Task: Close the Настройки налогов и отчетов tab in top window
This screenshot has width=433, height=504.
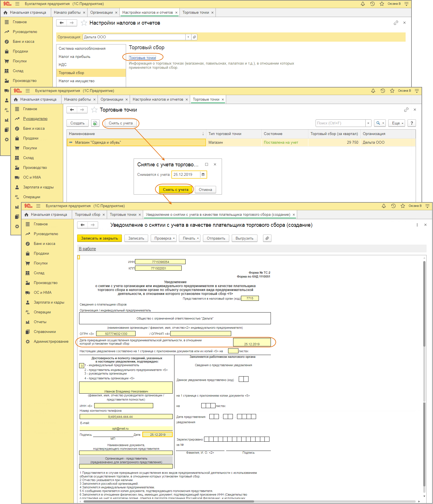Action: (x=176, y=12)
